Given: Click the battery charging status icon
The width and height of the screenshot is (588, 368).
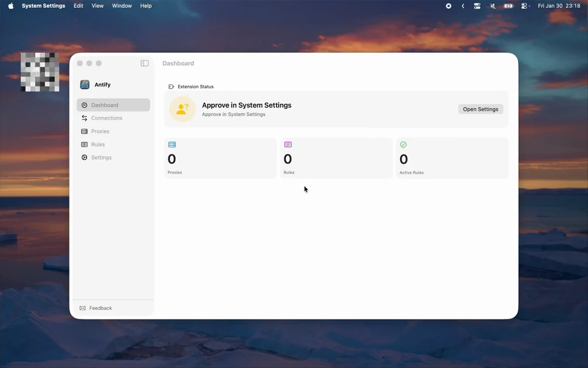Looking at the screenshot, I should coord(509,6).
